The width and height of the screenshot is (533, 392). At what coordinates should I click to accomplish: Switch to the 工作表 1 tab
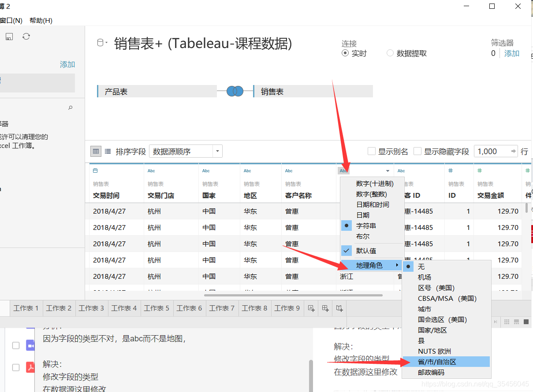click(x=26, y=308)
